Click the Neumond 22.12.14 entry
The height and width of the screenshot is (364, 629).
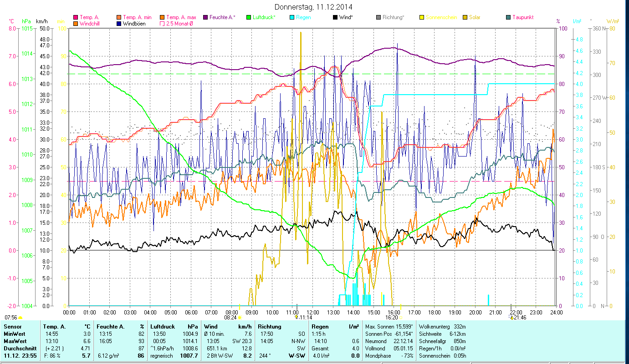(389, 341)
